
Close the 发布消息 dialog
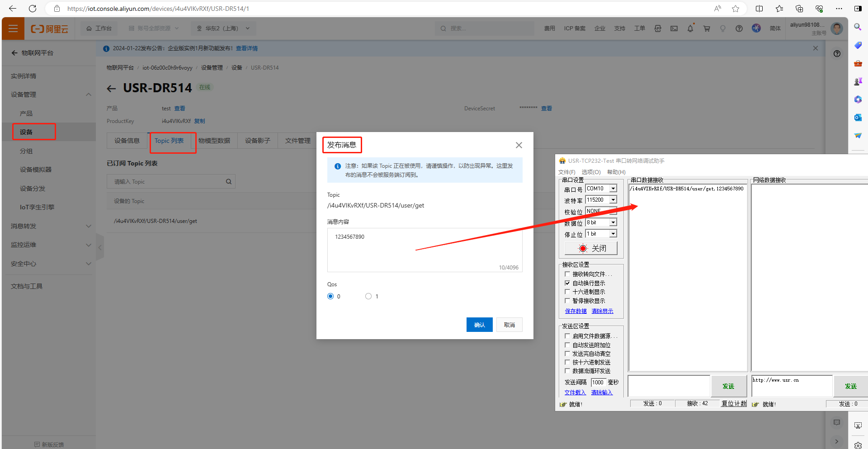(x=519, y=145)
